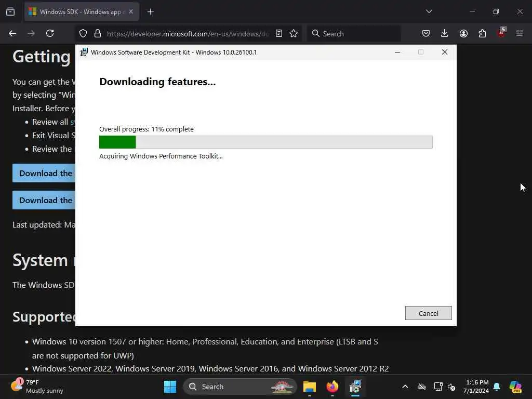Screen dimensions: 532x399
Task: Click the site security padlock icon
Action: tap(98, 34)
